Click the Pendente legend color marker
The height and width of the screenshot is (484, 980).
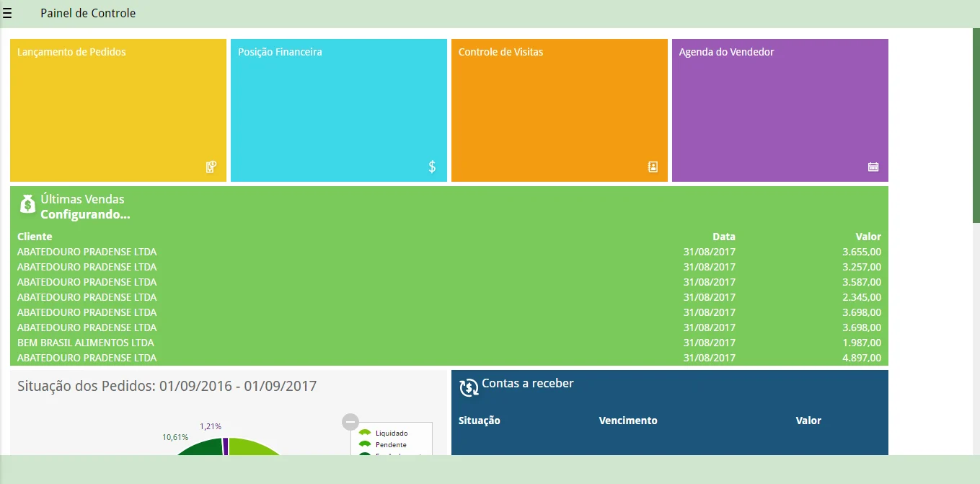tap(365, 444)
